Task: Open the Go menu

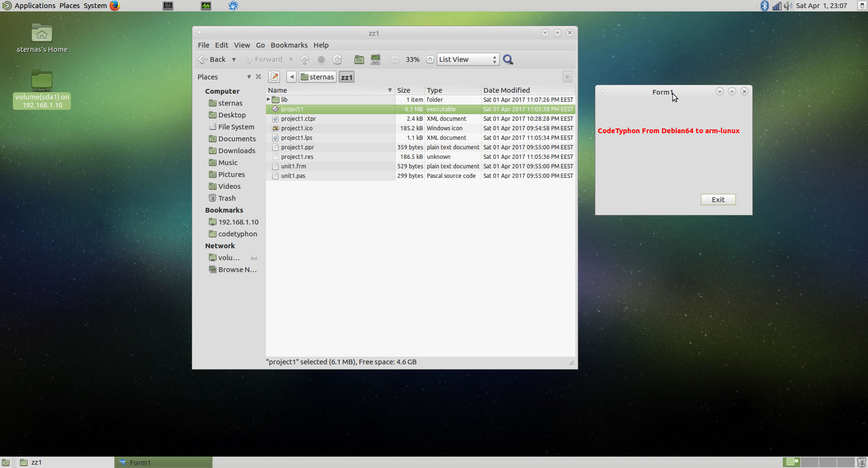Action: (260, 45)
